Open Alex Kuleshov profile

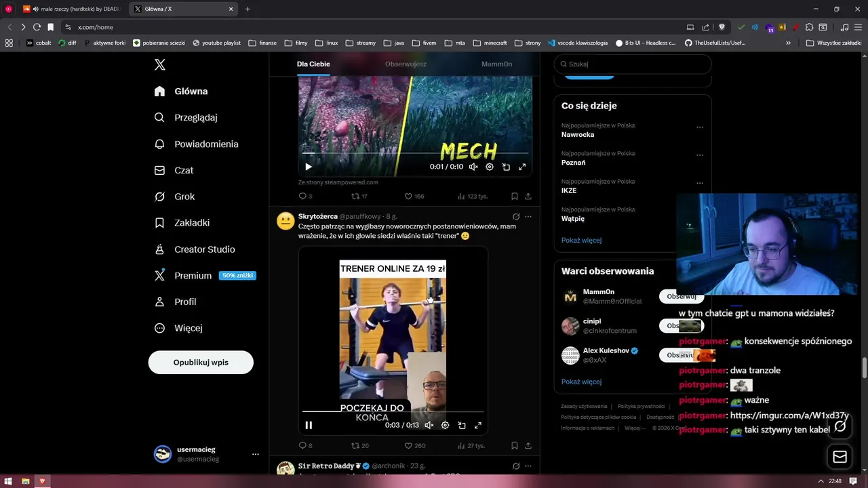[x=606, y=350]
